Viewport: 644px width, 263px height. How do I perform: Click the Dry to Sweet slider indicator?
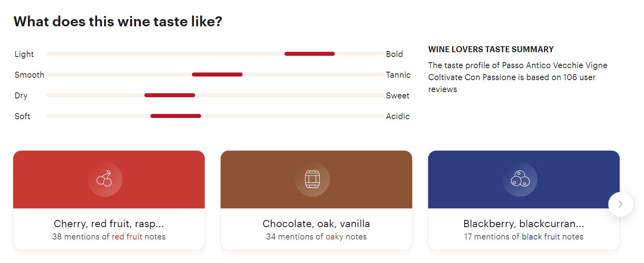170,95
